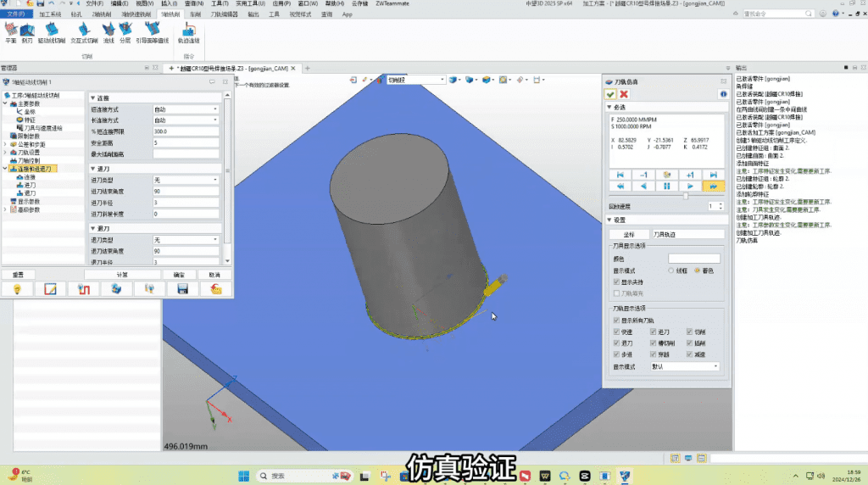Image resolution: width=868 pixels, height=485 pixels.
Task: Switch to the 车削 ribbon tab
Action: [x=196, y=14]
